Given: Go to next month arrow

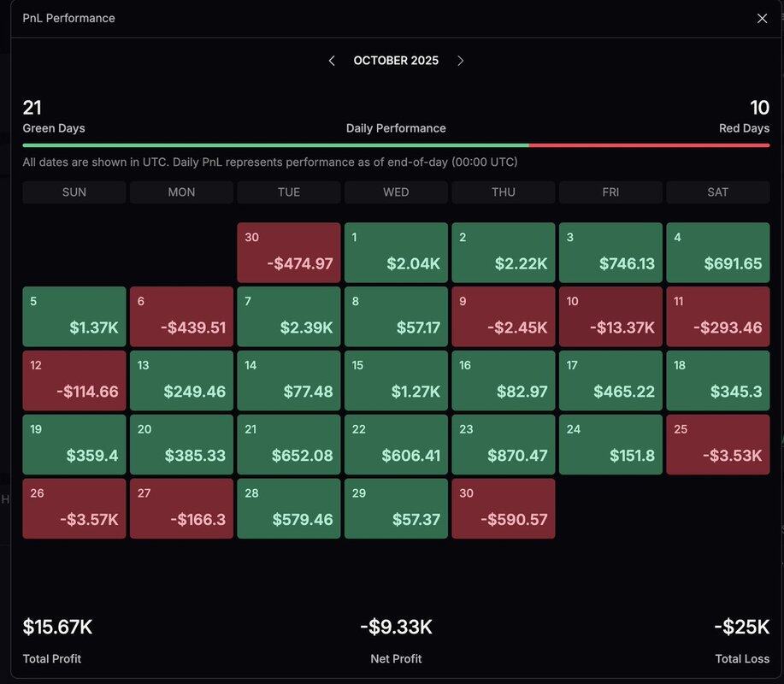Looking at the screenshot, I should tap(460, 61).
